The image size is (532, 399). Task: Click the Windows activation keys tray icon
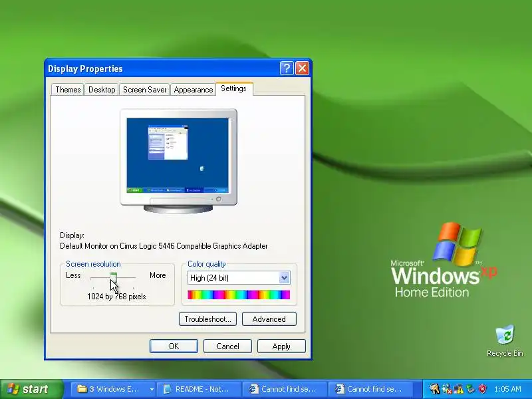coord(434,389)
